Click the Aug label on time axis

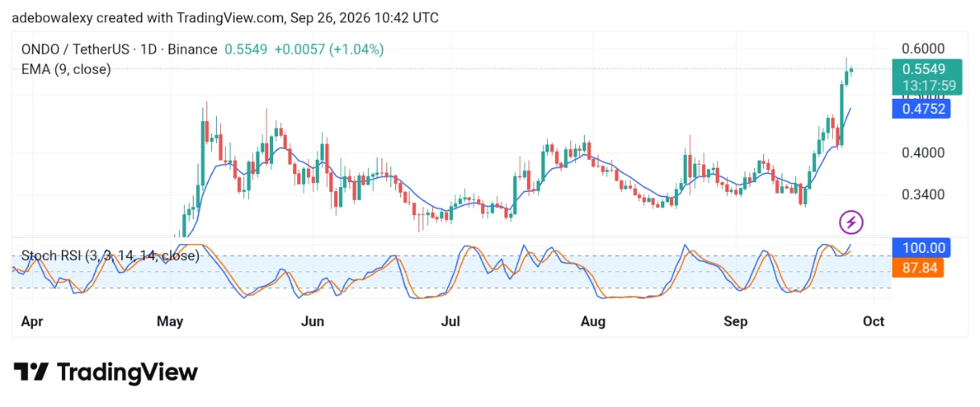point(593,321)
